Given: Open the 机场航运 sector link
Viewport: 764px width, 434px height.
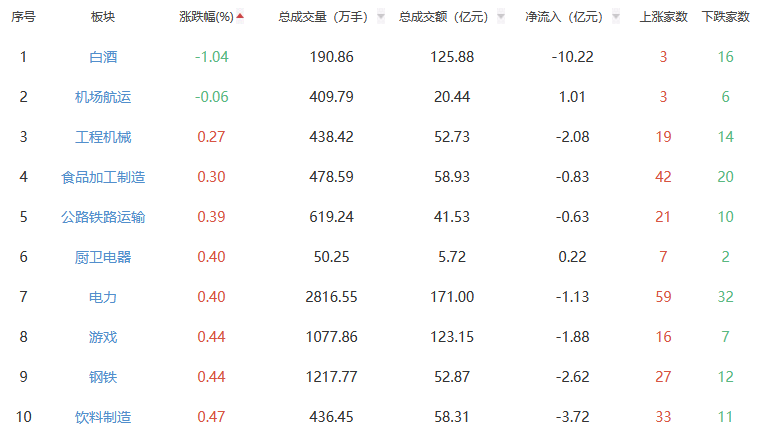Looking at the screenshot, I should (x=103, y=97).
